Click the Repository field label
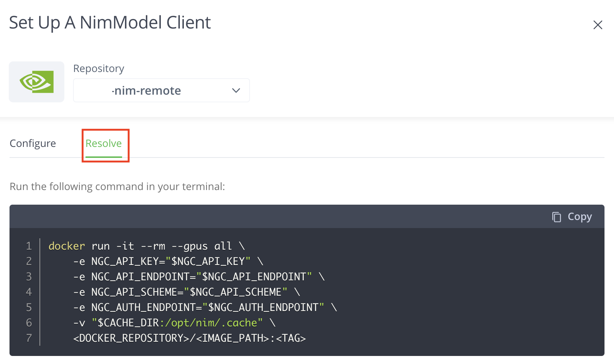The height and width of the screenshot is (364, 614). point(99,68)
